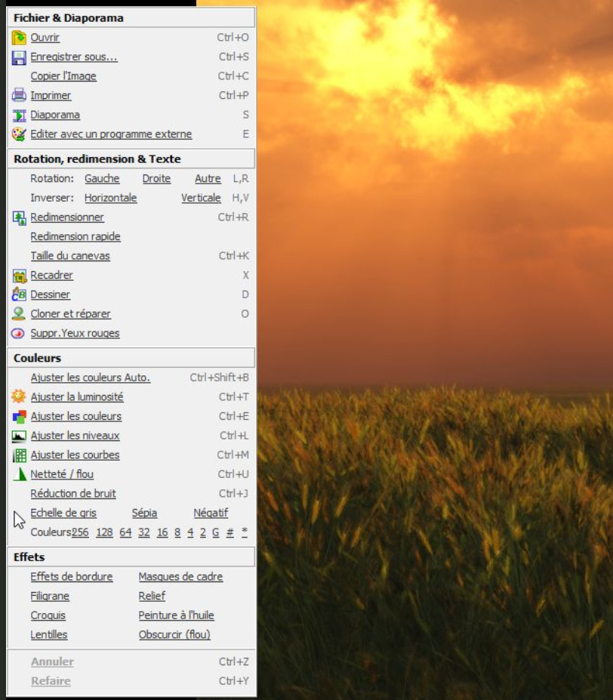This screenshot has width=613, height=700.
Task: Click the Cloner et réparer stamp icon
Action: (19, 314)
